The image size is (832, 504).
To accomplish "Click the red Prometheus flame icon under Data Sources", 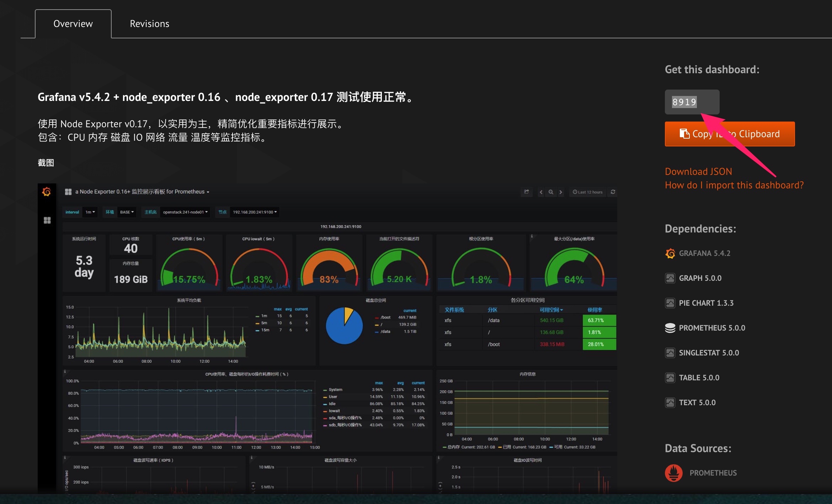I will tap(674, 473).
